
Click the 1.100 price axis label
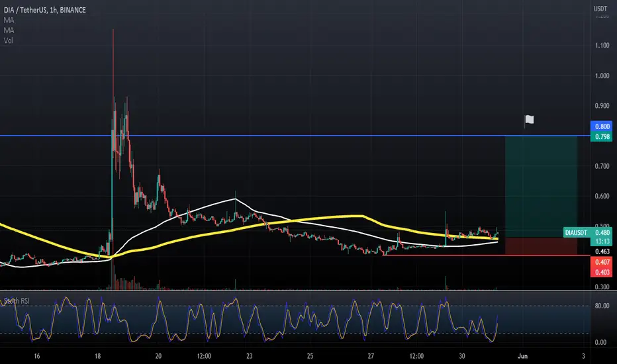coord(602,45)
